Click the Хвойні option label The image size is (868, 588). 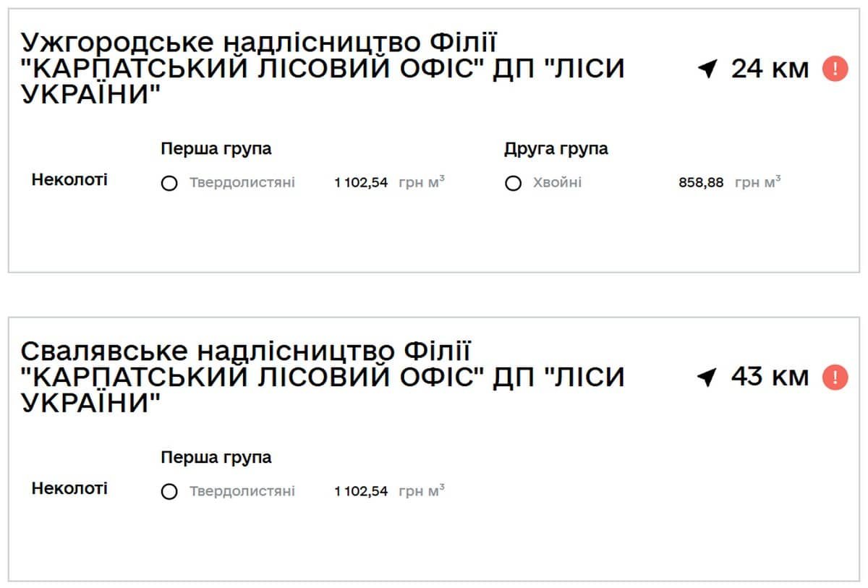(x=557, y=183)
